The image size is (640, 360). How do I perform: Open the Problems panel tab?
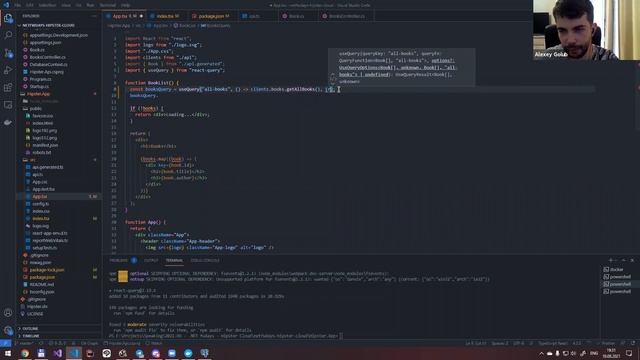(122, 260)
